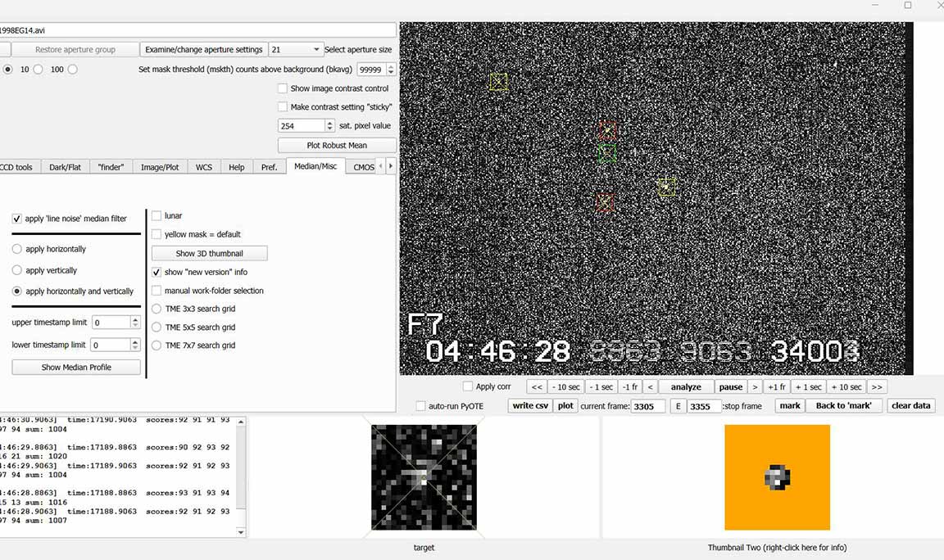Click the lower timestamp limit field

[x=111, y=345]
